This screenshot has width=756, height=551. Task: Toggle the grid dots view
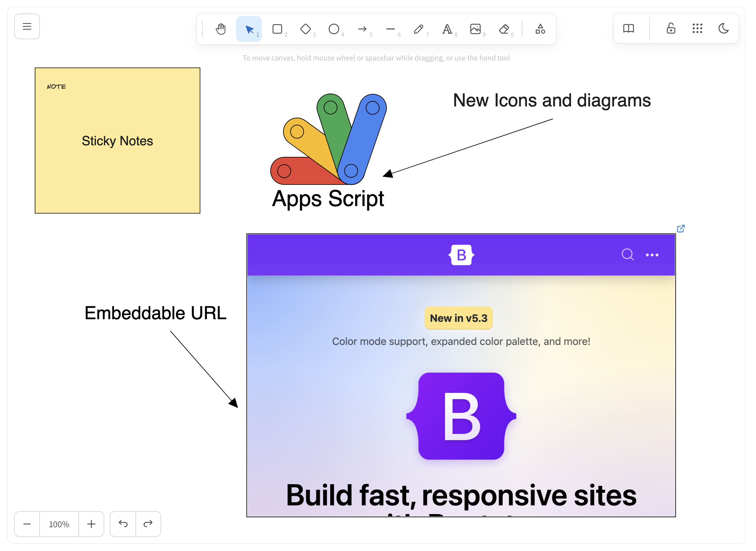click(x=697, y=28)
